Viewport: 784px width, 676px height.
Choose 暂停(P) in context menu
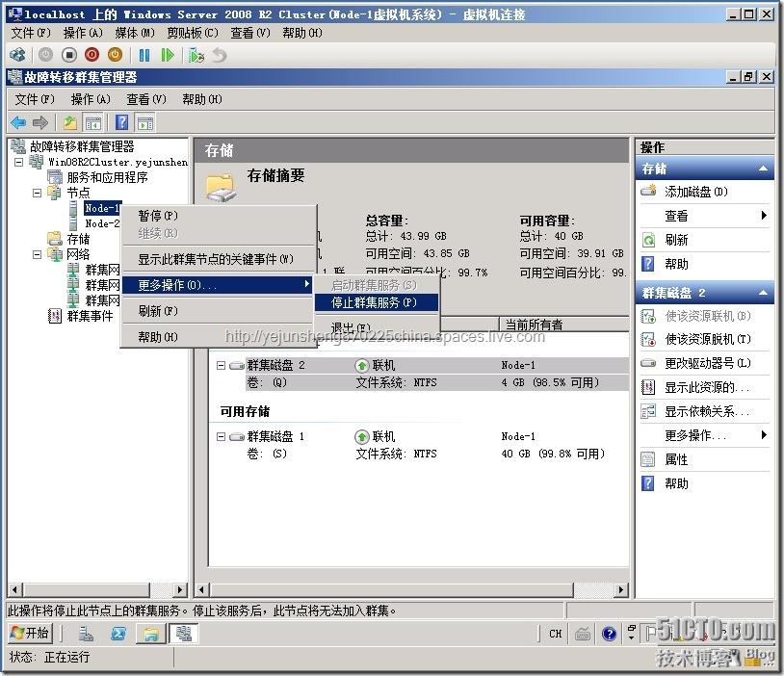(219, 216)
